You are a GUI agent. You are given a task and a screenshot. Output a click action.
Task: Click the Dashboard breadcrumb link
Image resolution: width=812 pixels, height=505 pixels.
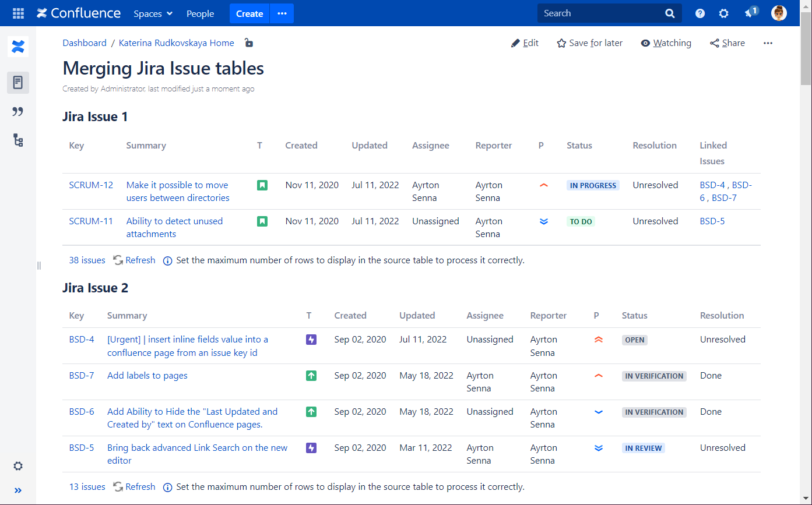[85, 43]
